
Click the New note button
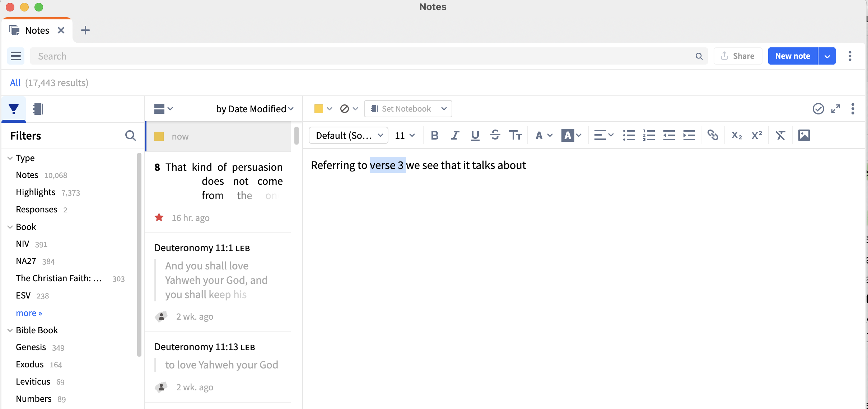(792, 56)
